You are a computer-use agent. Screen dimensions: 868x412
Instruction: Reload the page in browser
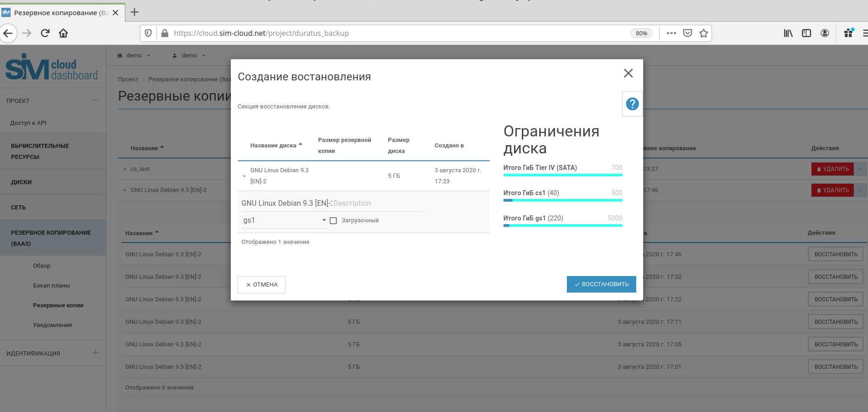coord(45,33)
